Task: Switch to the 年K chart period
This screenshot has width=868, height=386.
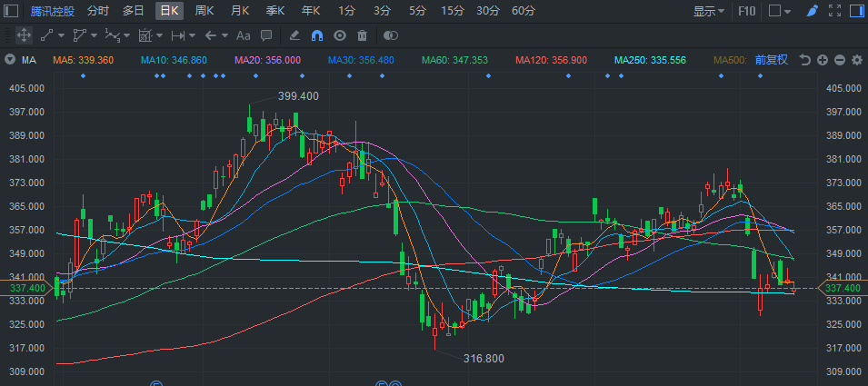Action: point(311,11)
